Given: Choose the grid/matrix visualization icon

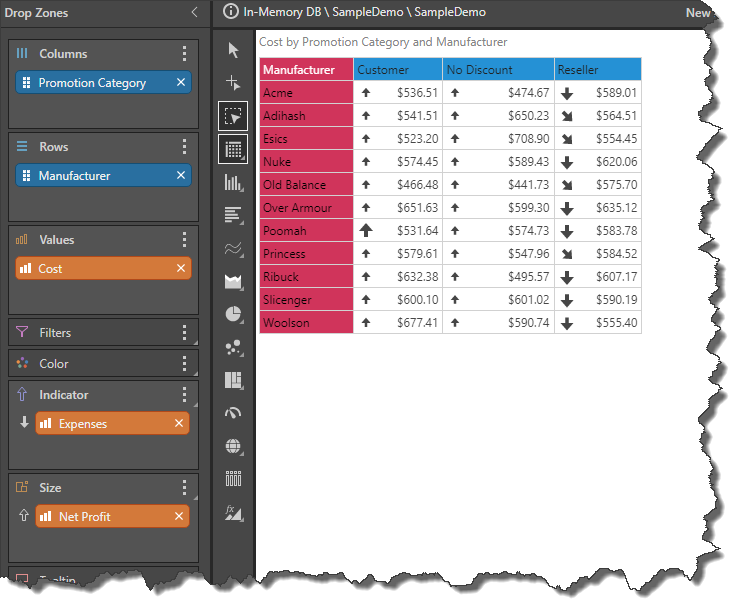Looking at the screenshot, I should [234, 149].
